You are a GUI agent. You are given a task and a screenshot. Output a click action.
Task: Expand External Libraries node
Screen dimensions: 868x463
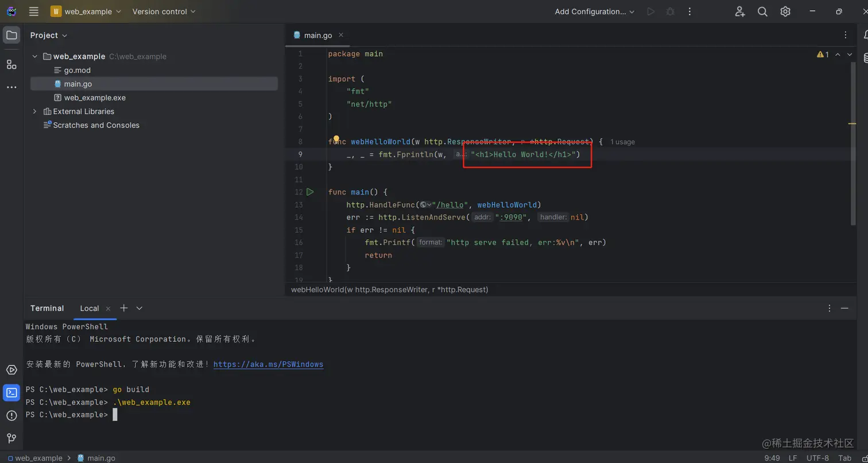(x=35, y=111)
